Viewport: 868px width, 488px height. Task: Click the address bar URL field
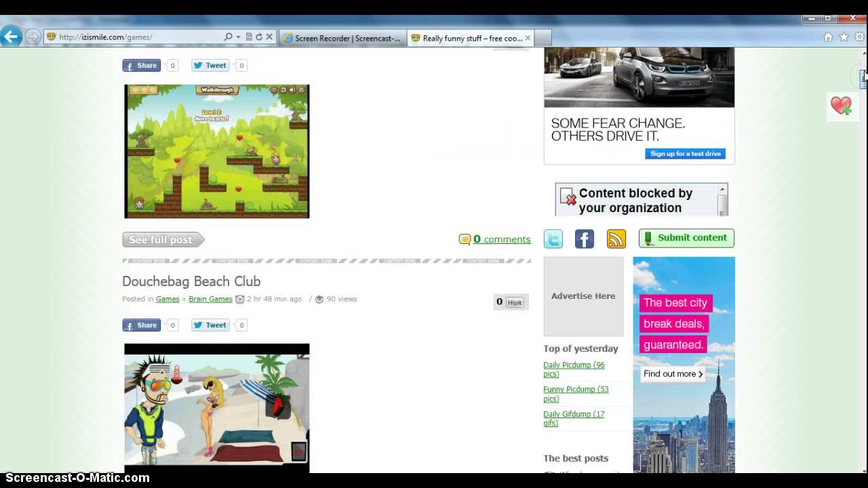[x=133, y=37]
